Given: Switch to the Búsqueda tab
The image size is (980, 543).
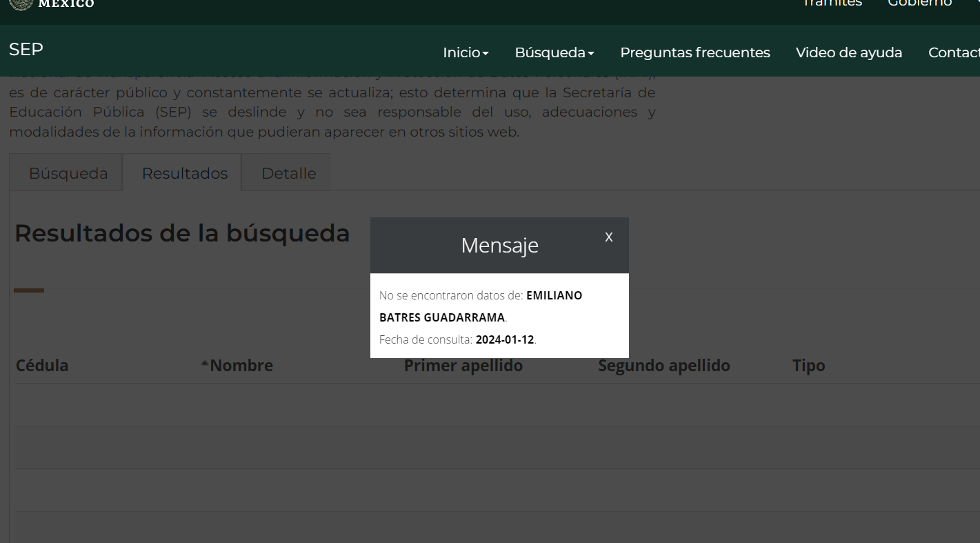Looking at the screenshot, I should (x=68, y=174).
